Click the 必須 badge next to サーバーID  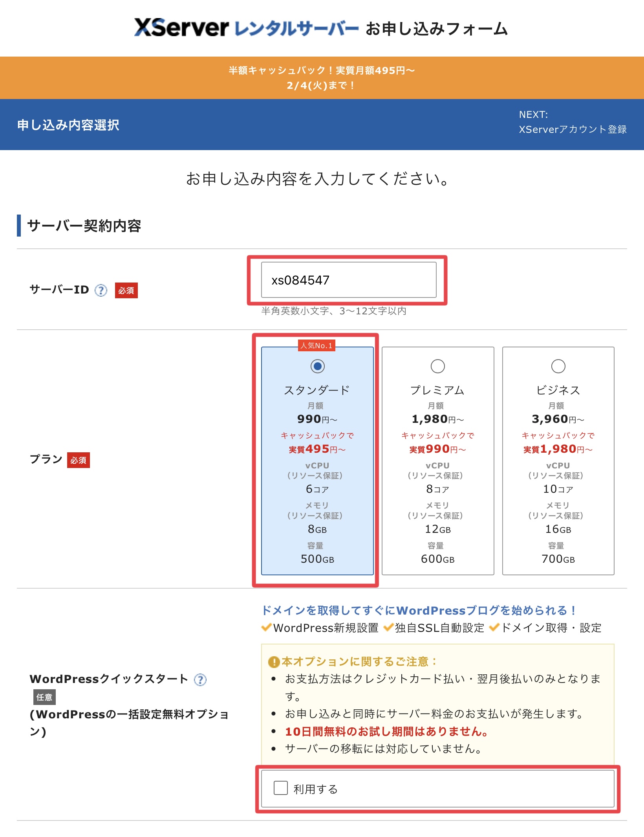(126, 290)
